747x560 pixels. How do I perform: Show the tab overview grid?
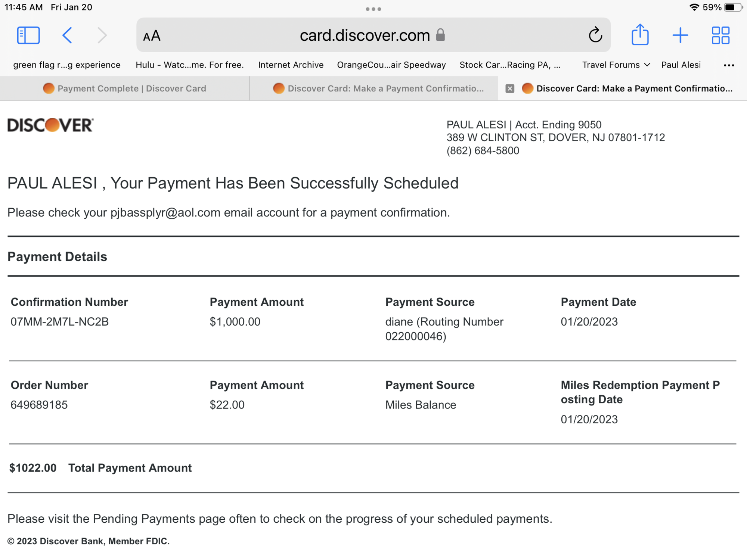pos(720,35)
